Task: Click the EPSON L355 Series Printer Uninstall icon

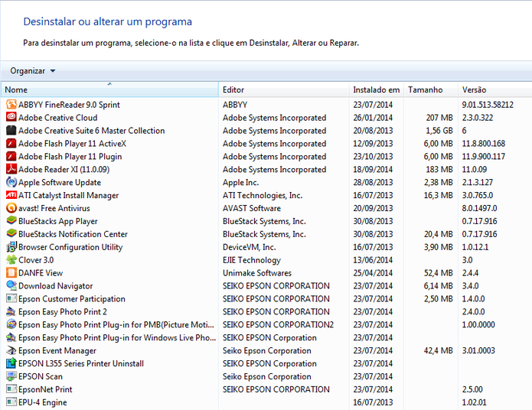Action: tap(11, 363)
